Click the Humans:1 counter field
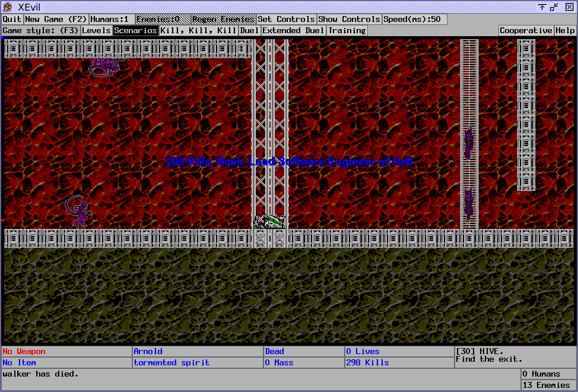The image size is (578, 392). (x=112, y=20)
